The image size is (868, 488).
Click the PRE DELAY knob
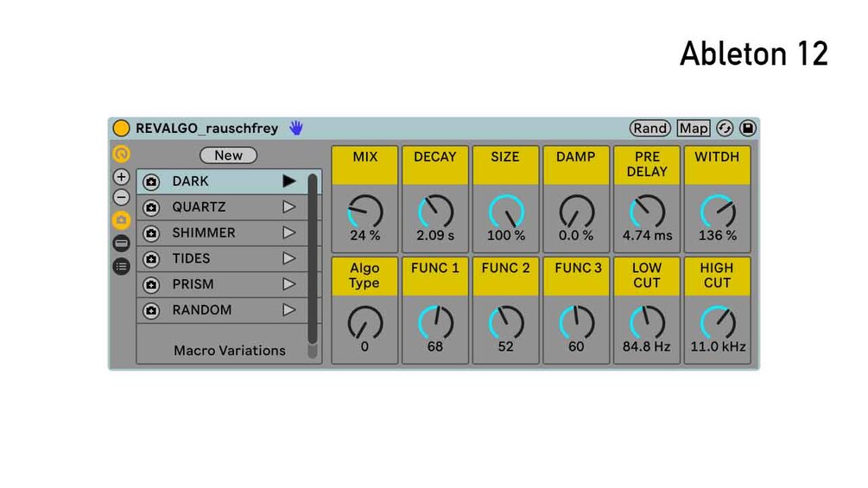pos(647,212)
